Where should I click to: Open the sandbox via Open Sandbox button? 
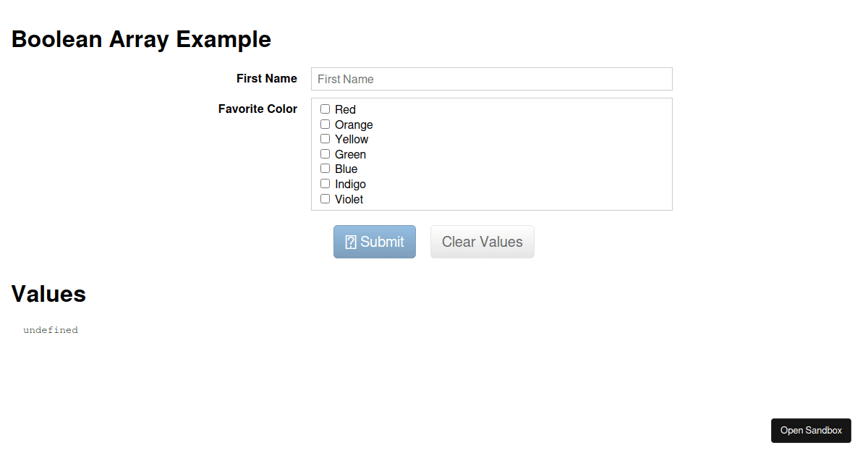(x=811, y=430)
